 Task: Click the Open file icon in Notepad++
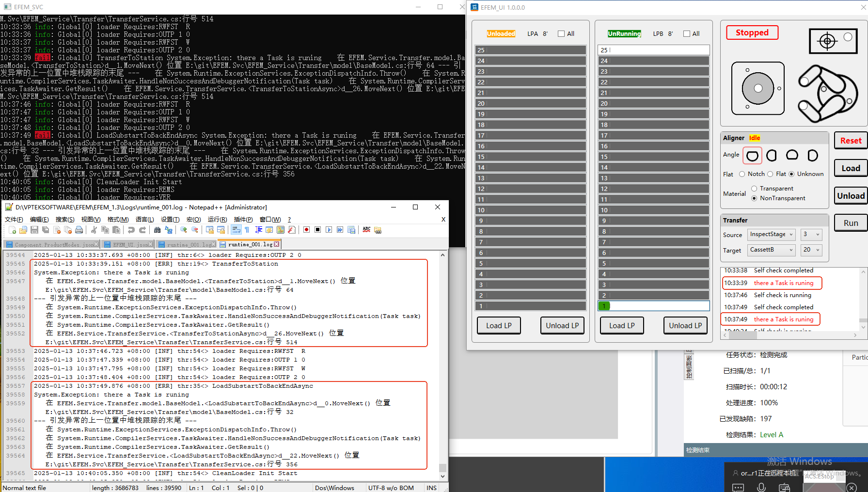(x=23, y=230)
